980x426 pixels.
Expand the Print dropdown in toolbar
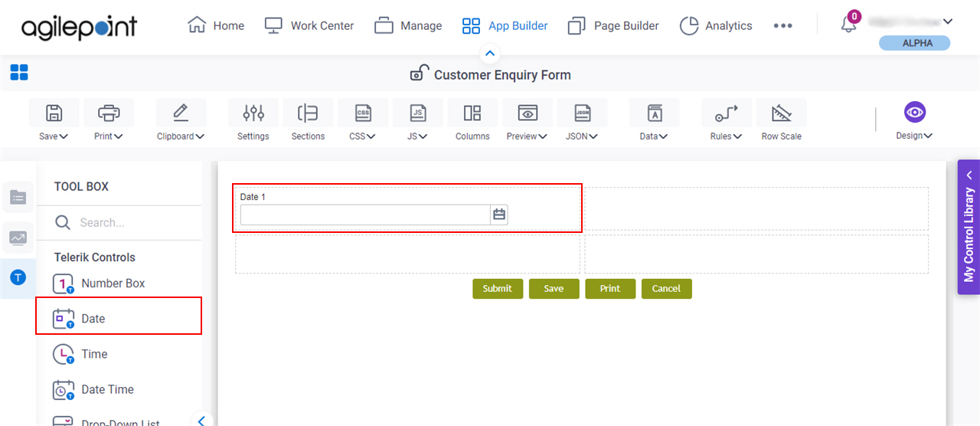click(119, 136)
